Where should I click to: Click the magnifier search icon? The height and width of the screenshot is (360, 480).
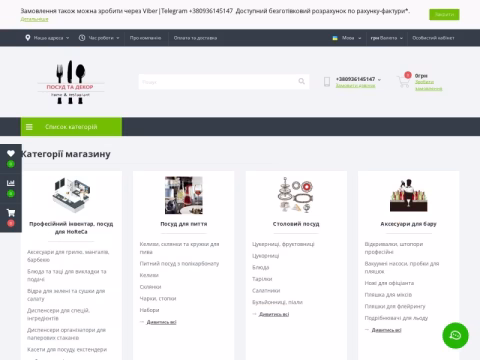pyautogui.click(x=302, y=81)
